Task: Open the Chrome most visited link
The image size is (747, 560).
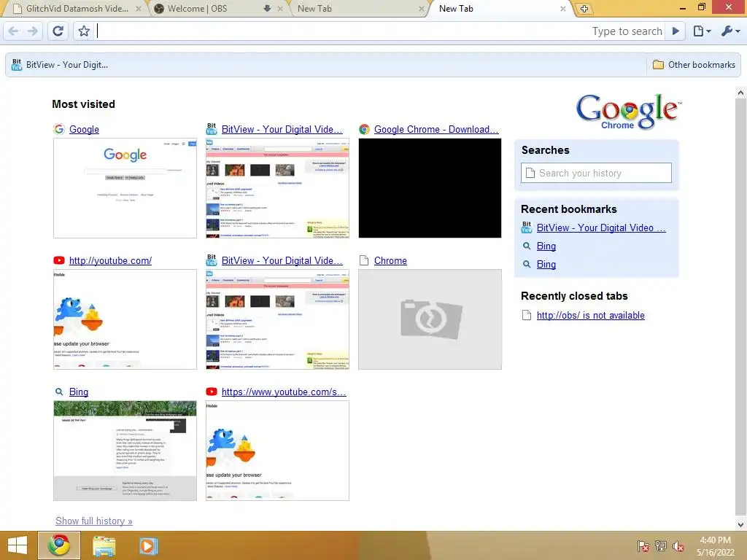Action: click(390, 260)
